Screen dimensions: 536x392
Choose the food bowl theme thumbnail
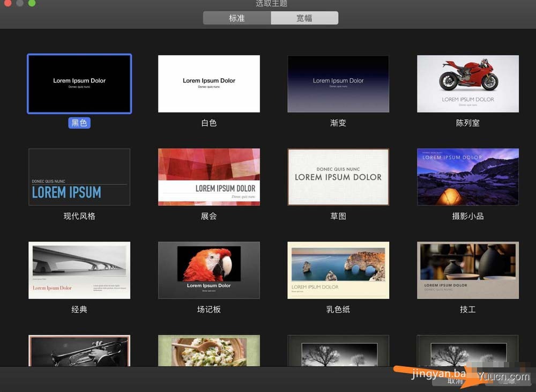point(209,351)
